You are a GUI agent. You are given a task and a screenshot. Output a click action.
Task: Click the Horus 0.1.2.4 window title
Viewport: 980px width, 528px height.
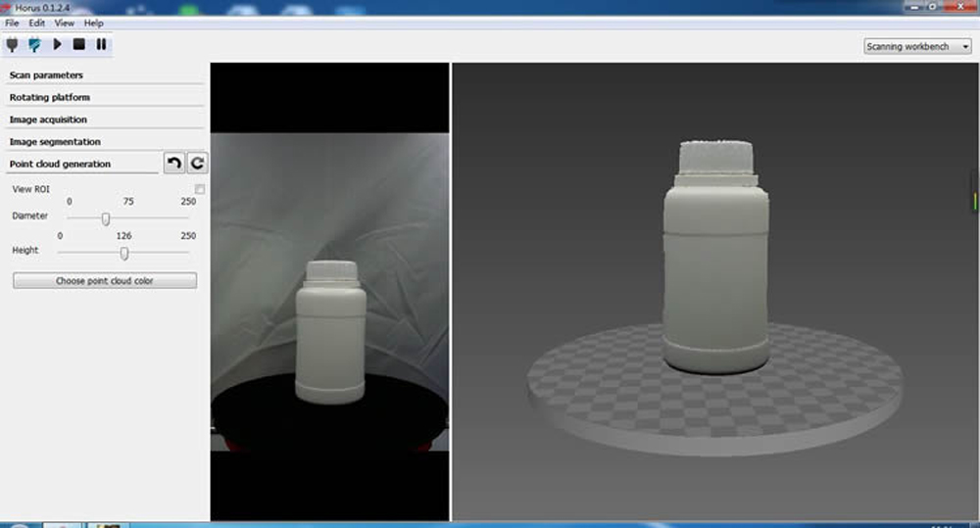42,8
